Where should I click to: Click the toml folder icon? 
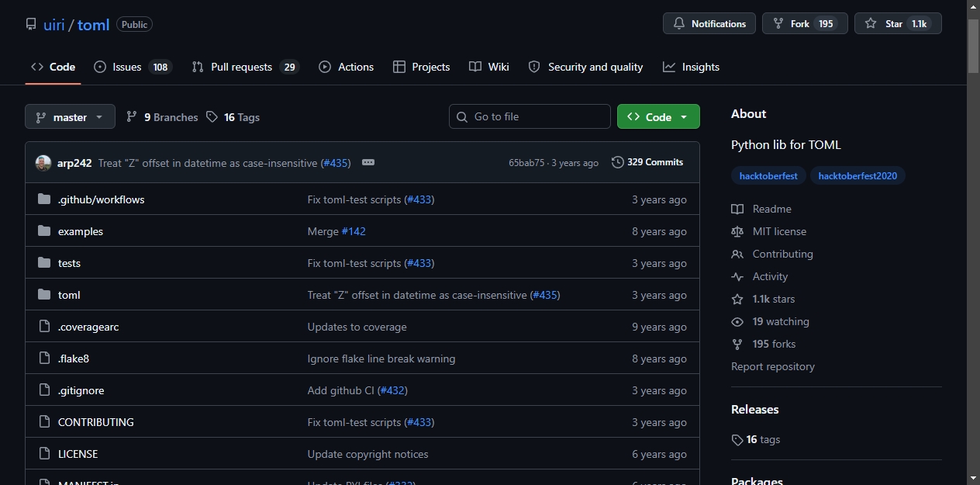coord(44,295)
